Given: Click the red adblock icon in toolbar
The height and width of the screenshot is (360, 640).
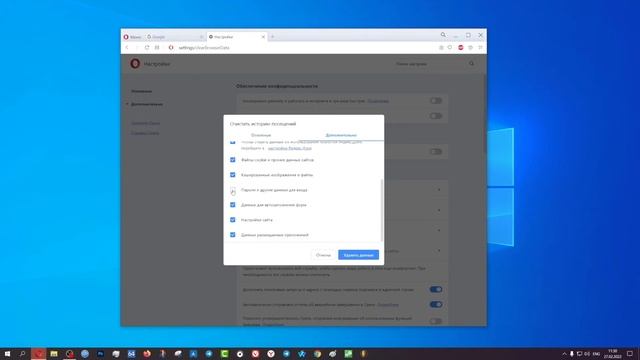Looking at the screenshot, I should point(460,48).
